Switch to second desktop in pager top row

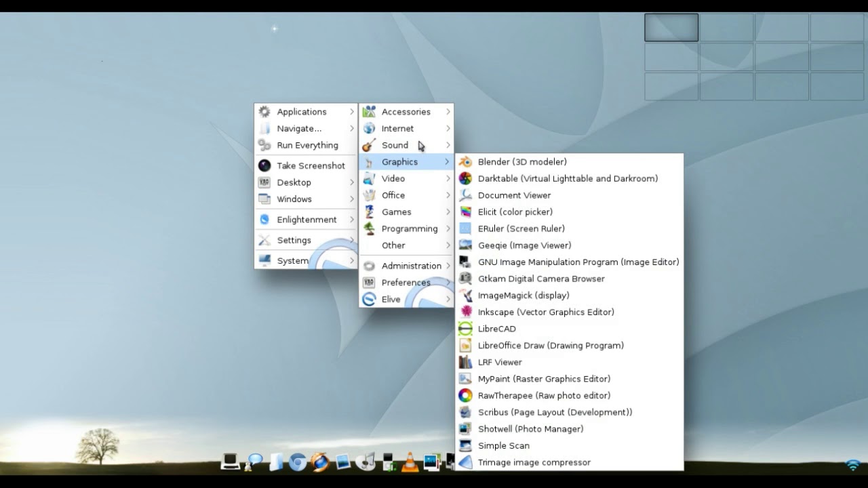pyautogui.click(x=726, y=28)
